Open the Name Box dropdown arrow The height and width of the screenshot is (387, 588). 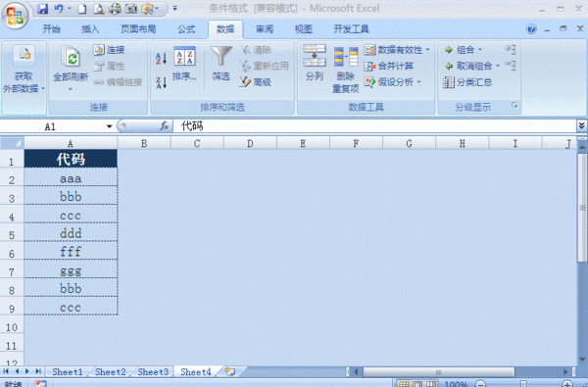click(109, 126)
